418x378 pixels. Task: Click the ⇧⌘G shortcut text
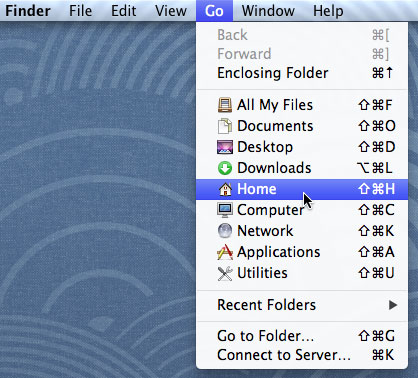click(376, 336)
